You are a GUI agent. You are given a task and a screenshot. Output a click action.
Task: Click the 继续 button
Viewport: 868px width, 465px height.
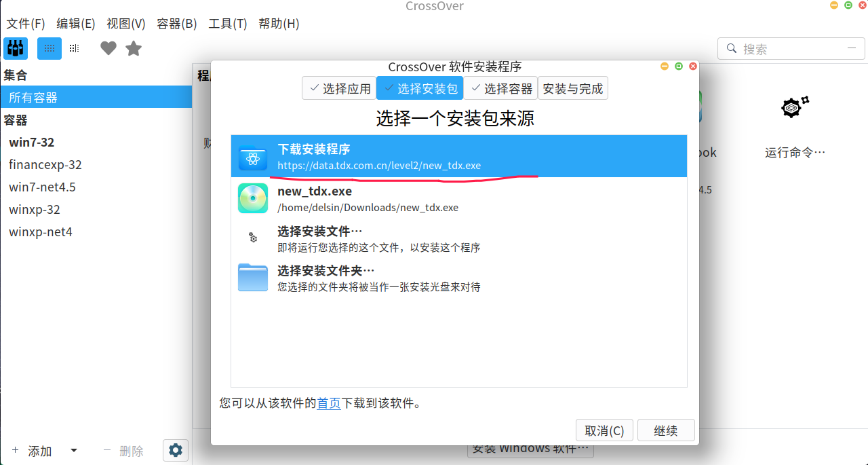click(666, 430)
